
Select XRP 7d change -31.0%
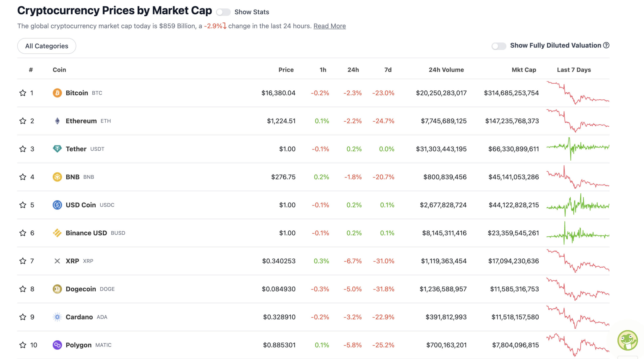[384, 261]
